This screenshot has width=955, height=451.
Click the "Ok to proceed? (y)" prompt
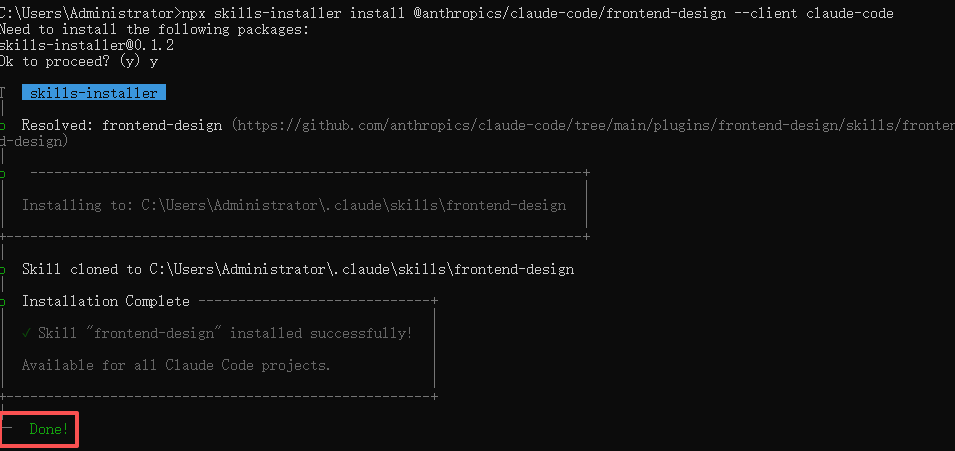(x=72, y=62)
